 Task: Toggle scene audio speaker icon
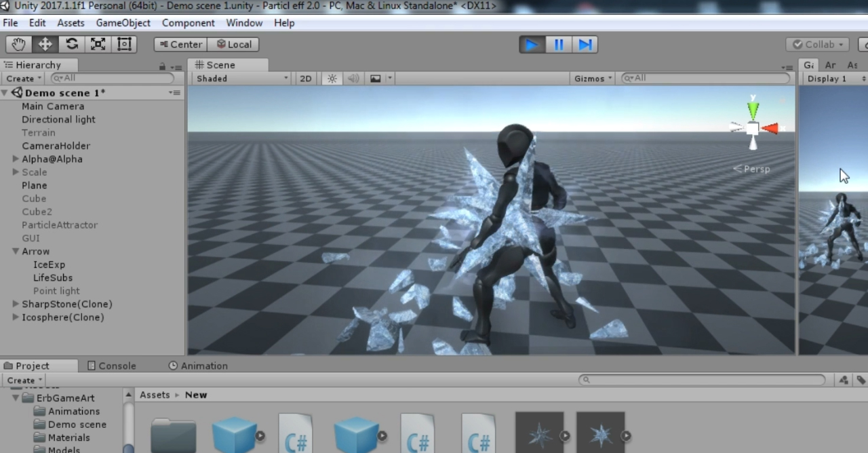[353, 79]
